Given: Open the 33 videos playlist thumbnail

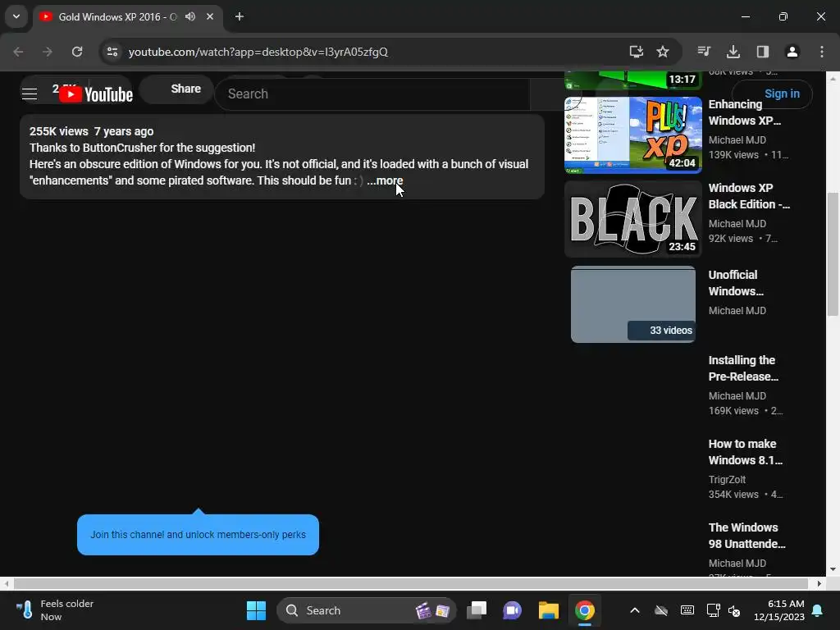Looking at the screenshot, I should coord(633,304).
